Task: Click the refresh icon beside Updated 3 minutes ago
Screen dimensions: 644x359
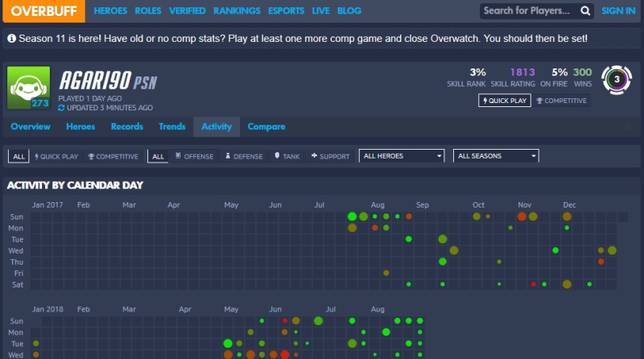Action: point(61,108)
